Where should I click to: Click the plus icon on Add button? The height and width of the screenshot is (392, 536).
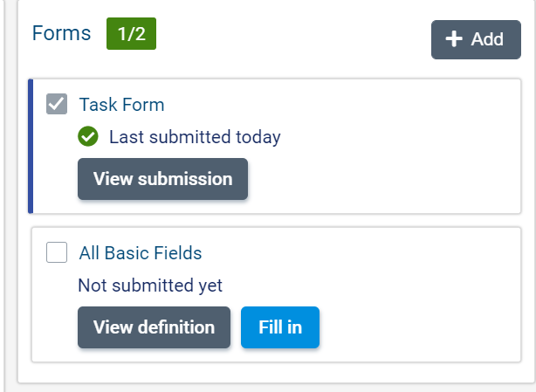(454, 39)
